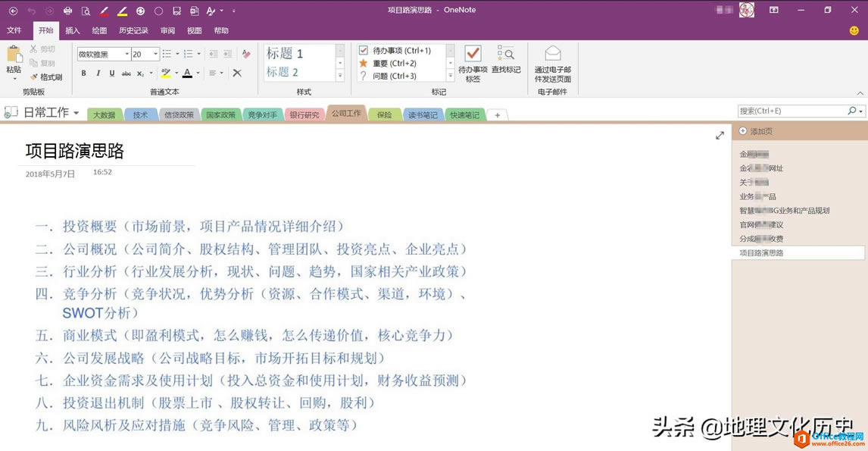This screenshot has height=451, width=868.
Task: Select the Format Painter (格式刷) tool
Action: [x=47, y=77]
